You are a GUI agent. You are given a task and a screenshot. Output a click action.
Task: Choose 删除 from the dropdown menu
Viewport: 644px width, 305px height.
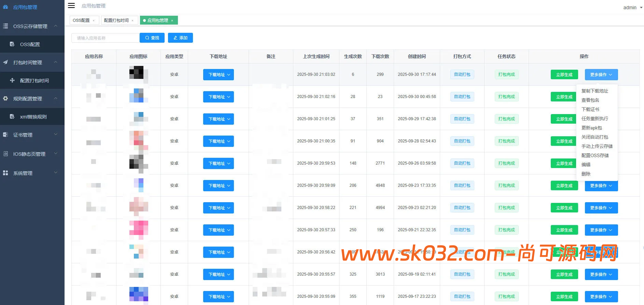[x=586, y=174]
